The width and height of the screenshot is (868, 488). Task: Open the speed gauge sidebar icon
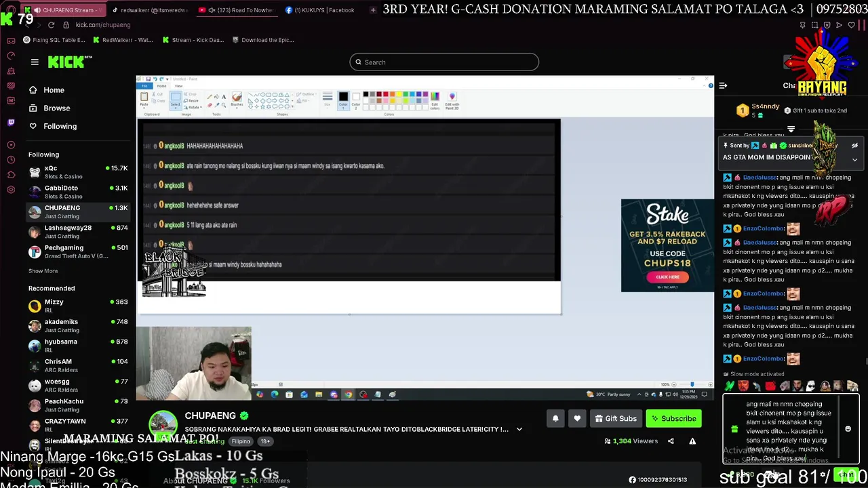click(11, 56)
